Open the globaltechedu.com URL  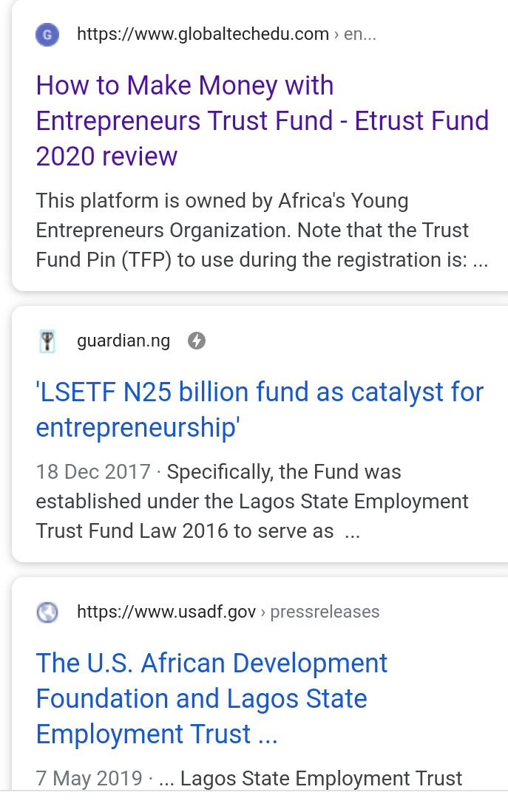click(203, 34)
